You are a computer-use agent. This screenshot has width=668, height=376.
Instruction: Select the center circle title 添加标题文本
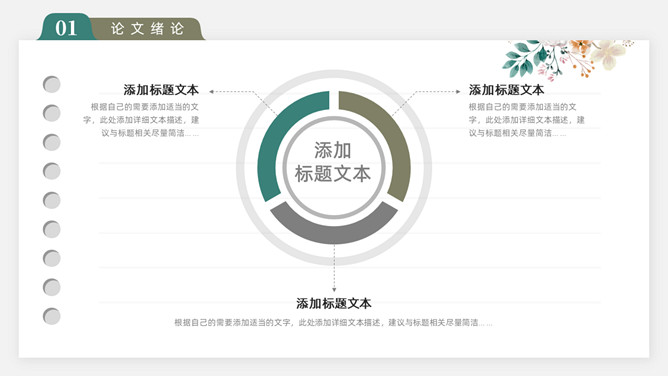point(333,162)
